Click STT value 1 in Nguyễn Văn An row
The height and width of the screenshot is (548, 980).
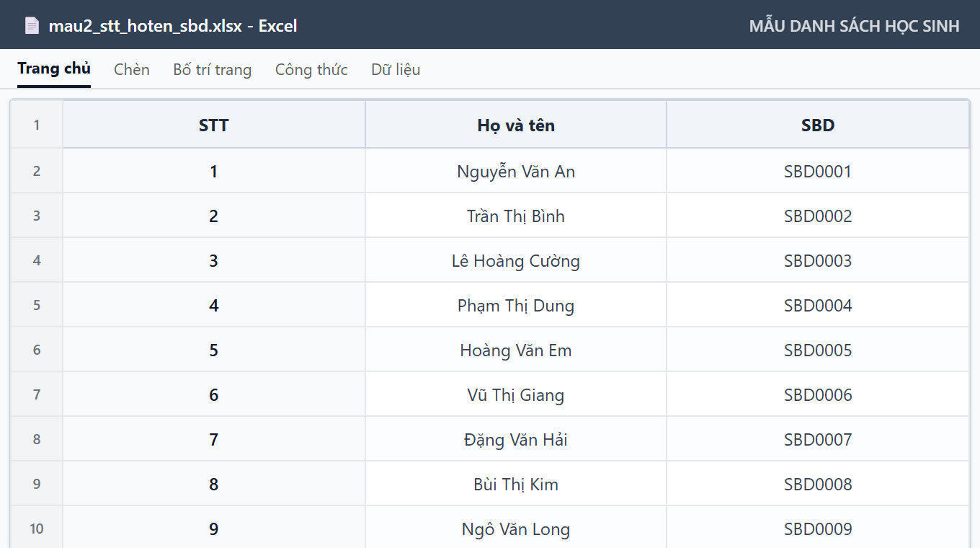point(214,171)
